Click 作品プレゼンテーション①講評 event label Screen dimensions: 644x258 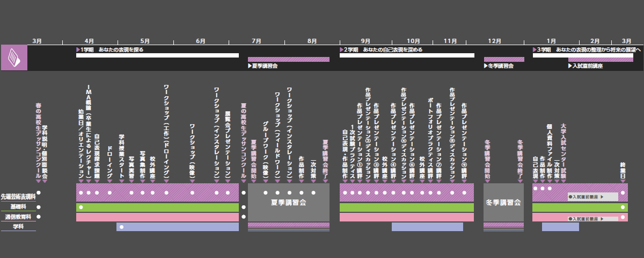[x=360, y=142]
